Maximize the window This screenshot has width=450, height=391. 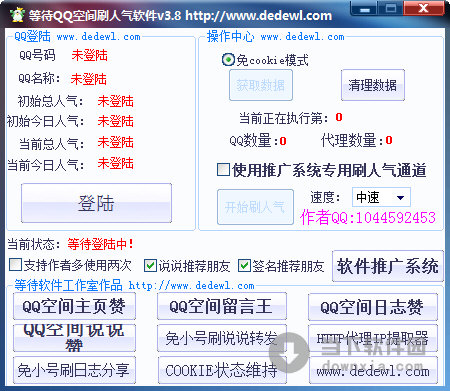[x=390, y=9]
